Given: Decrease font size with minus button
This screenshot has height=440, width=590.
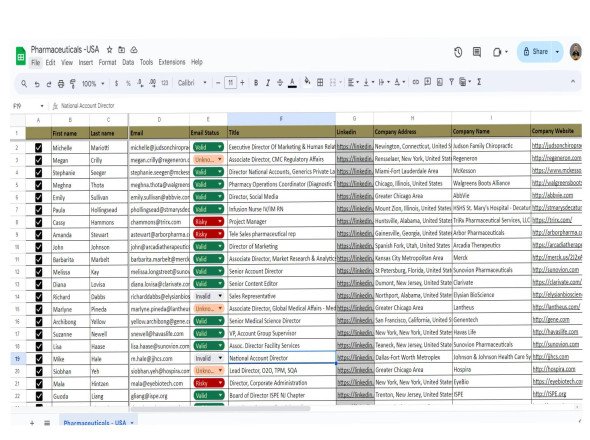Looking at the screenshot, I should [218, 83].
